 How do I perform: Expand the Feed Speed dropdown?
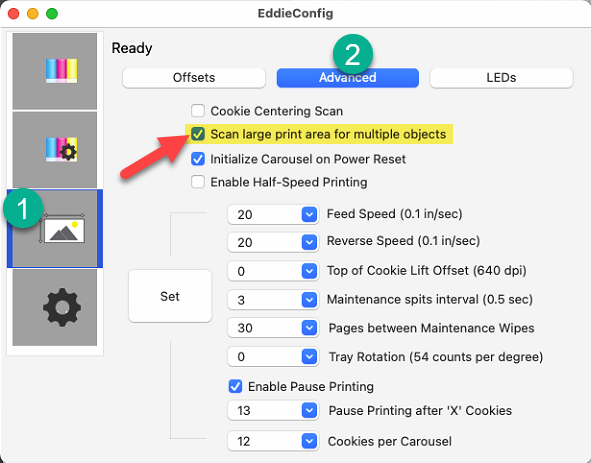coord(309,215)
